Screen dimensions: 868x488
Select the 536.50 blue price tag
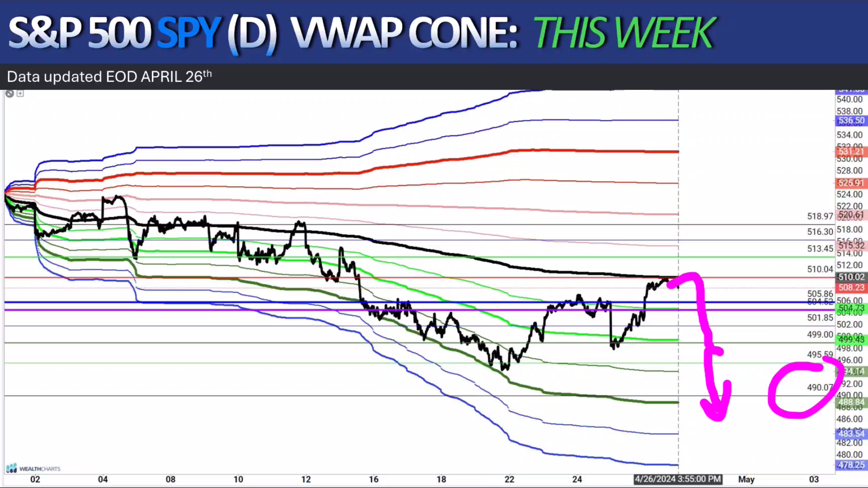tap(851, 121)
